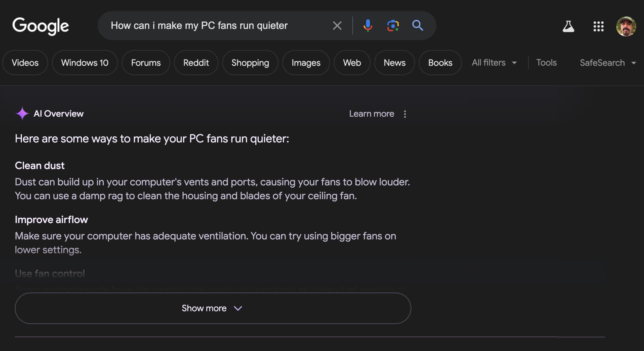Image resolution: width=644 pixels, height=351 pixels.
Task: Expand AI Overview with Show more
Action: pos(213,308)
